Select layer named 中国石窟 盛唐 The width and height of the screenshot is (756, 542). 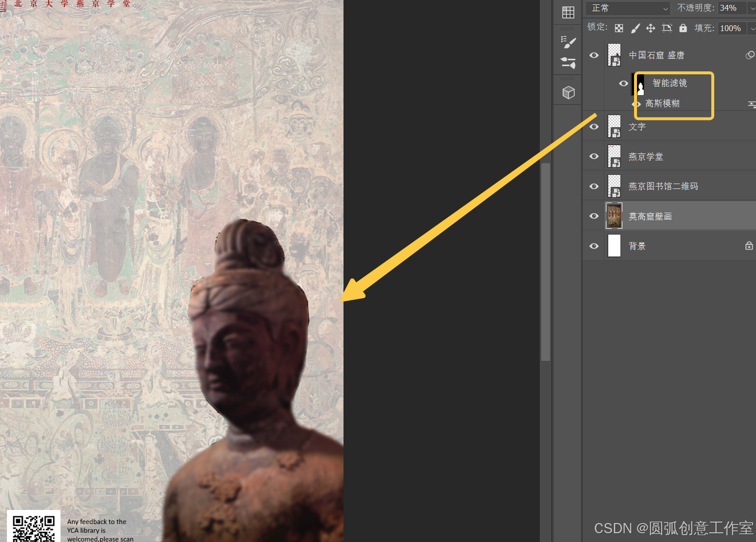tap(656, 55)
